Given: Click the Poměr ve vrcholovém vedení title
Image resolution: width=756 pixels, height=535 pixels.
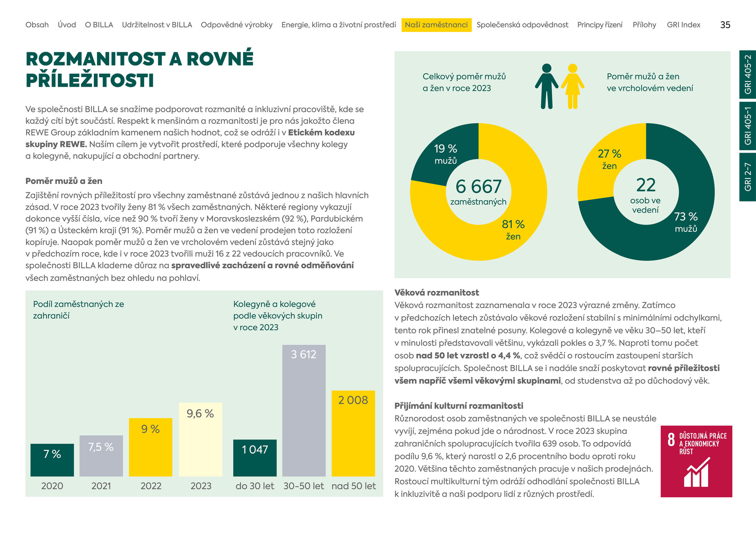Looking at the screenshot, I should click(650, 82).
